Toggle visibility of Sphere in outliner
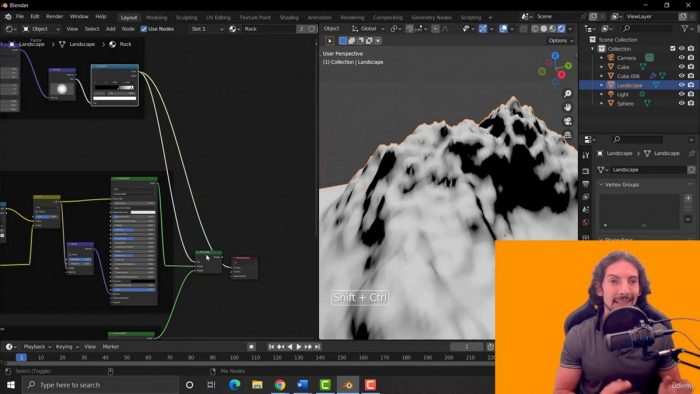This screenshot has width=700, height=394. [681, 103]
